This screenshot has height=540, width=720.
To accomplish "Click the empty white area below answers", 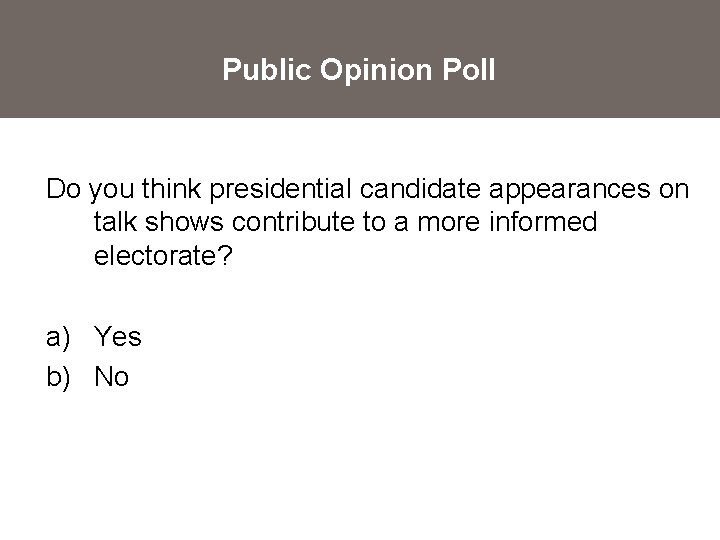I will point(360,470).
